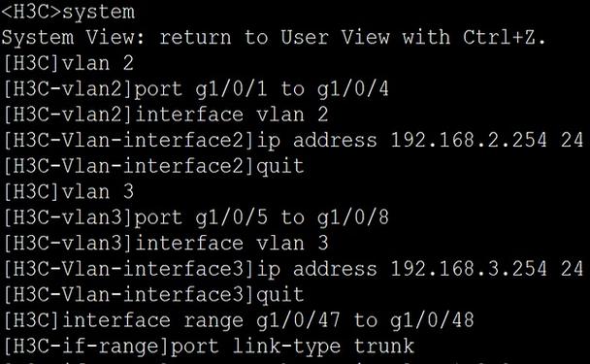Click the 'Ctrl+Z.' text
Viewport: 590px width, 364px height.
point(505,37)
